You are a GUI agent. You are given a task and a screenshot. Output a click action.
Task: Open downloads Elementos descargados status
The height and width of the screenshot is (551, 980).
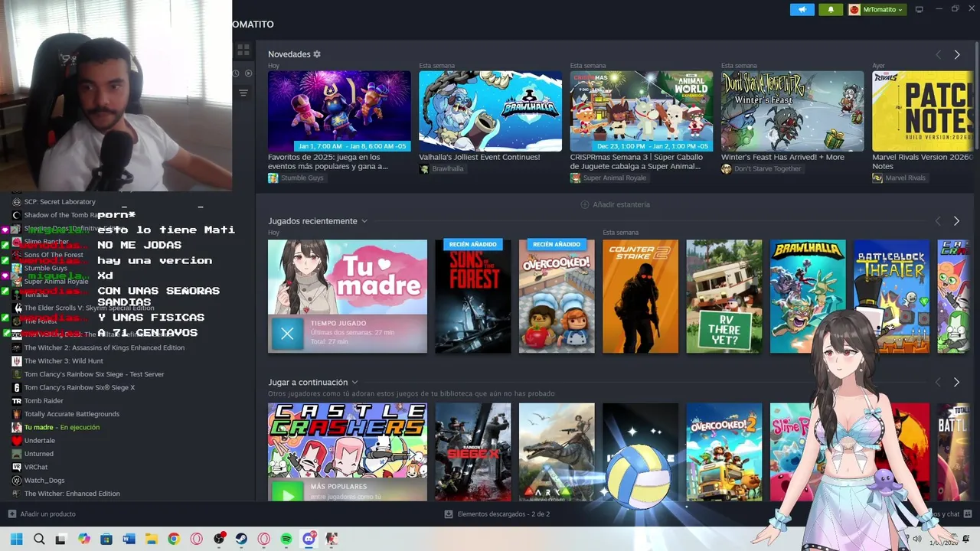pos(498,514)
